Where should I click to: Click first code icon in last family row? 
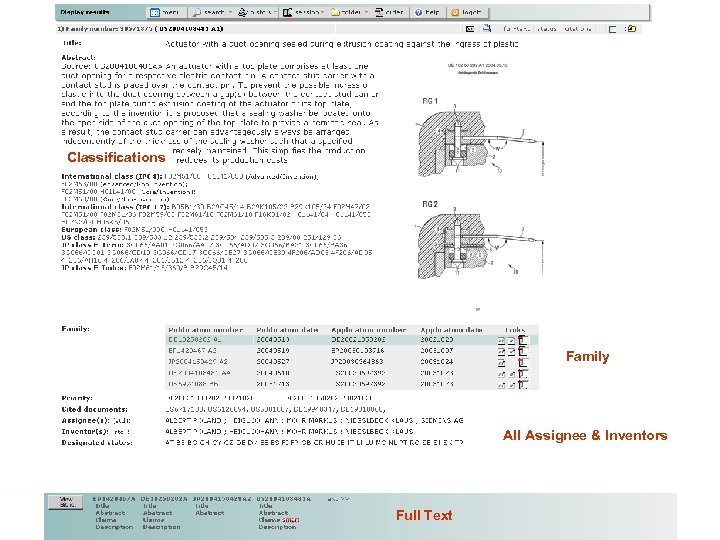click(501, 385)
